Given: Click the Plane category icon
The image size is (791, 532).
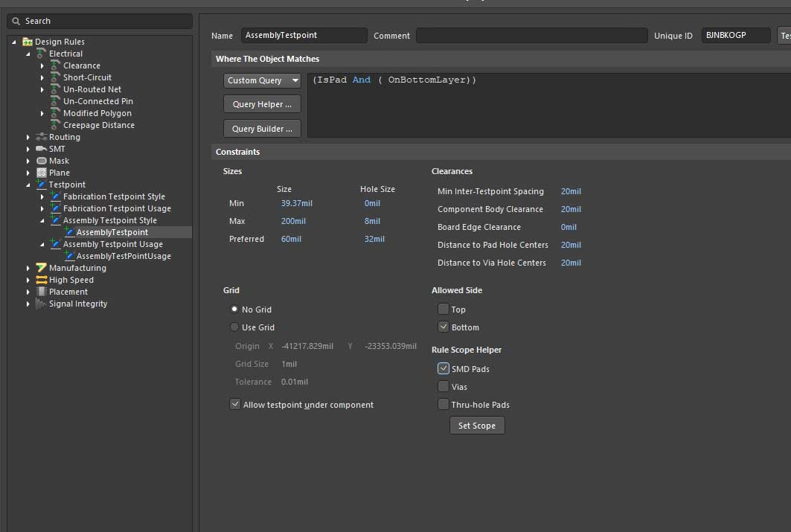Looking at the screenshot, I should (42, 173).
